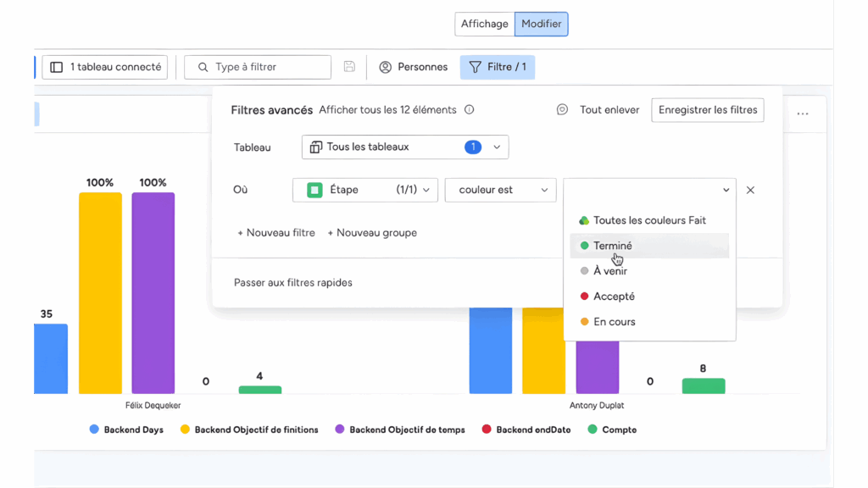Click Félix Dequeker's purple 100% bar
Image resolution: width=868 pixels, height=488 pixels.
[x=153, y=293]
